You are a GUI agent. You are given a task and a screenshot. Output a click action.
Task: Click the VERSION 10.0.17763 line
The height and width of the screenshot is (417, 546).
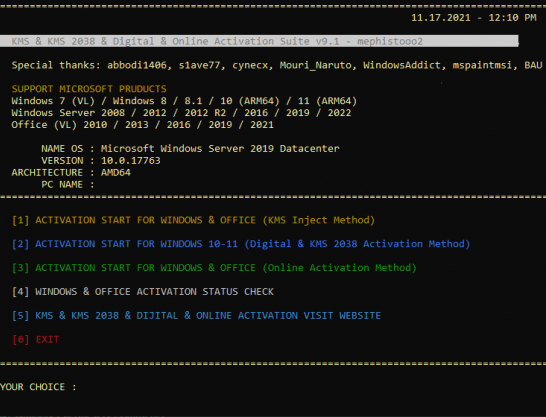[101, 160]
